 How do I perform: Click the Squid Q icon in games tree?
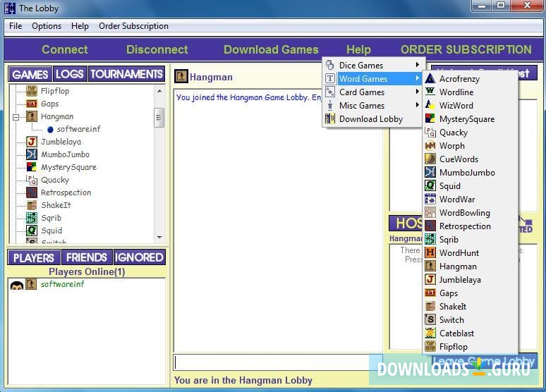31,231
